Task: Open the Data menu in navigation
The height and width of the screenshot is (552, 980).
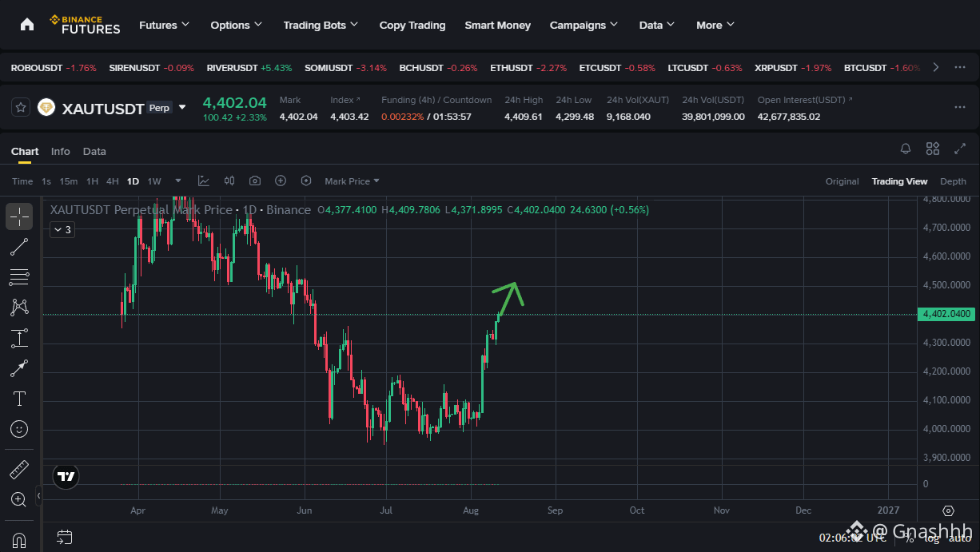Action: 657,25
